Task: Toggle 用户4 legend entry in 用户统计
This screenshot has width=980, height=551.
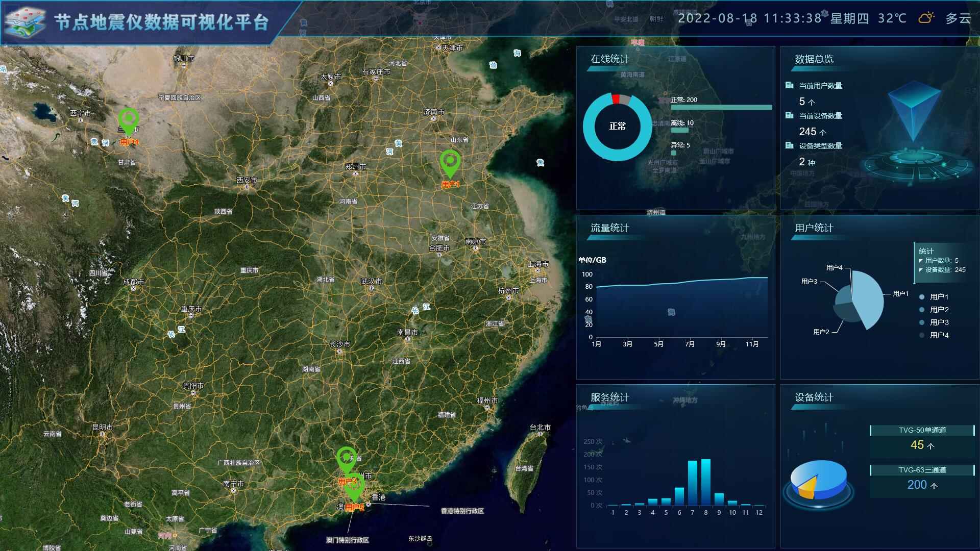Action: pos(934,335)
